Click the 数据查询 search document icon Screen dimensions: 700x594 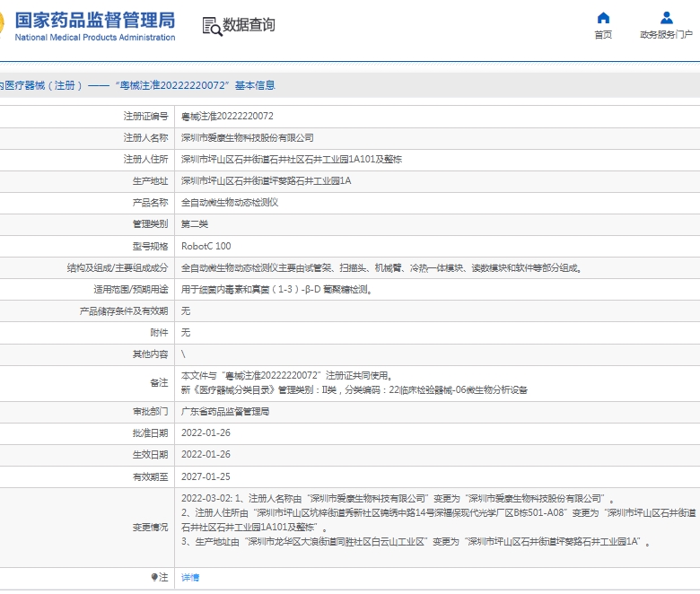point(212,26)
